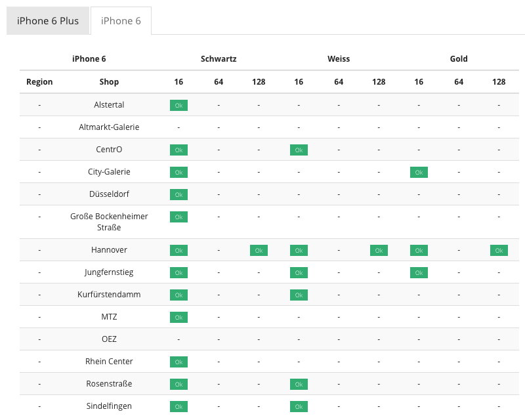
Task: Click the Ok badge in the MTZ row
Action: [x=178, y=317]
